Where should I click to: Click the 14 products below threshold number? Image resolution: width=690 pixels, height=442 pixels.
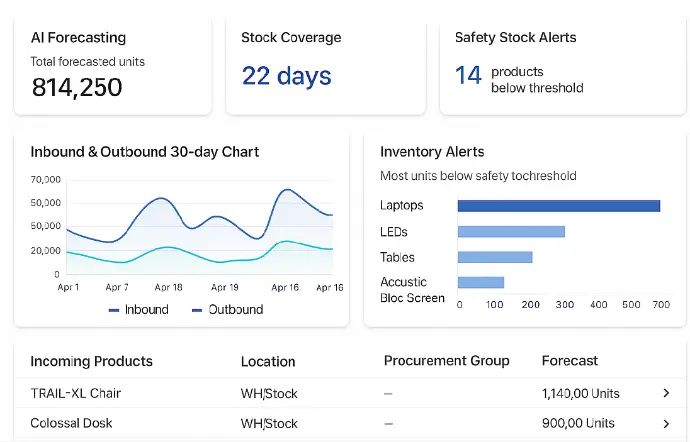coord(468,75)
